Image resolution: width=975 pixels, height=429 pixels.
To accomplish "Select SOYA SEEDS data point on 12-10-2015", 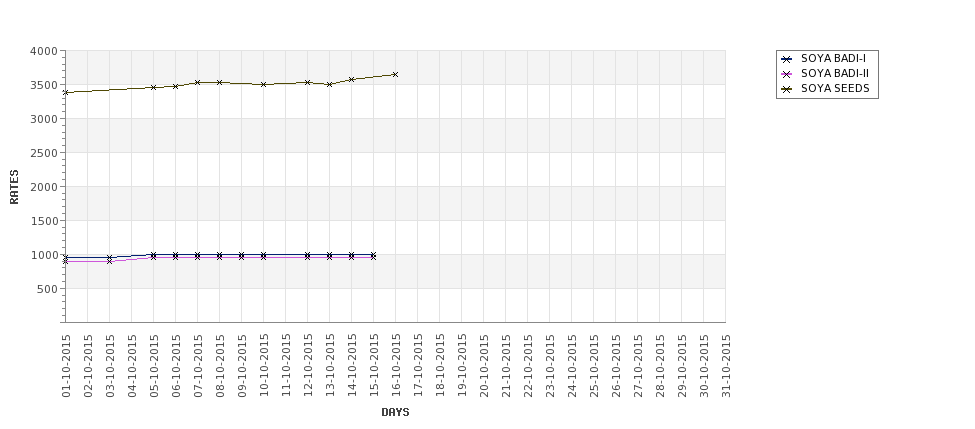I will click(307, 82).
